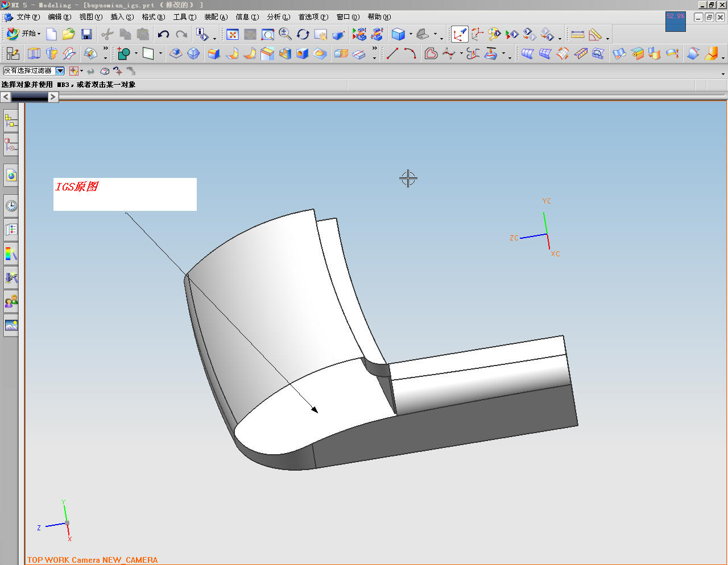This screenshot has height=565, width=728.
Task: Click the Undo arrow icon
Action: 163,35
